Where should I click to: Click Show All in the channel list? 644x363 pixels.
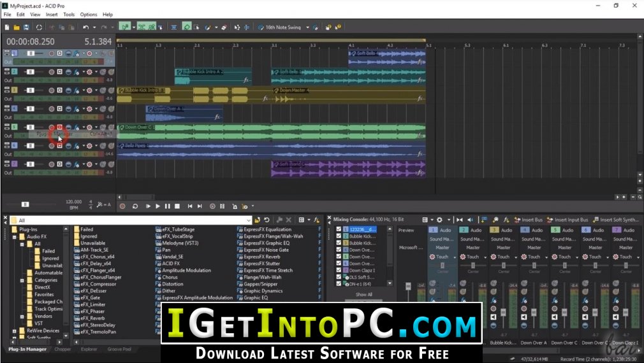(x=364, y=294)
